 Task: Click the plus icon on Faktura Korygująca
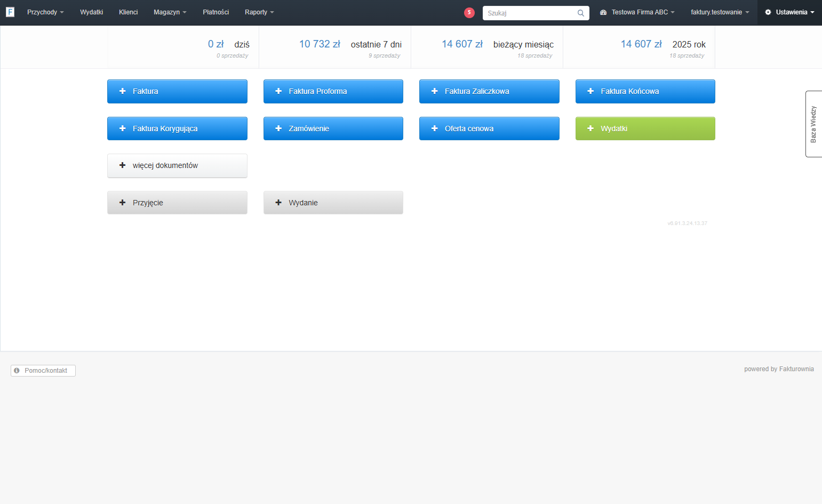123,129
